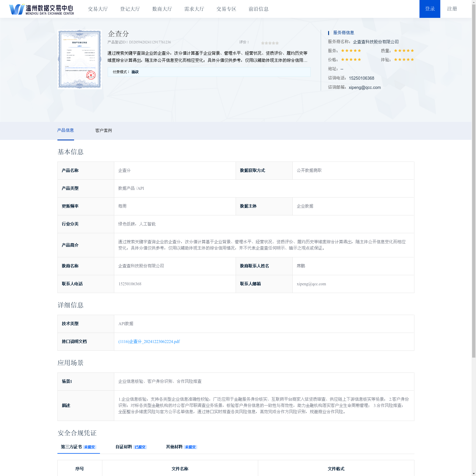Click the 公开数据爬取 table cell
The width and height of the screenshot is (476, 476).
coord(353,170)
